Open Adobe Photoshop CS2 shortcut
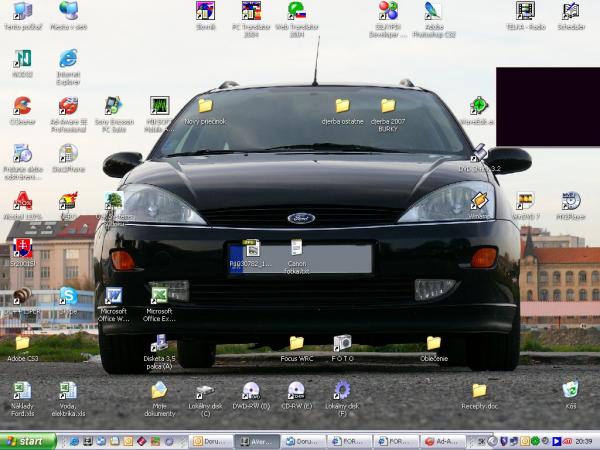Image resolution: width=600 pixels, height=450 pixels. pyautogui.click(x=433, y=12)
